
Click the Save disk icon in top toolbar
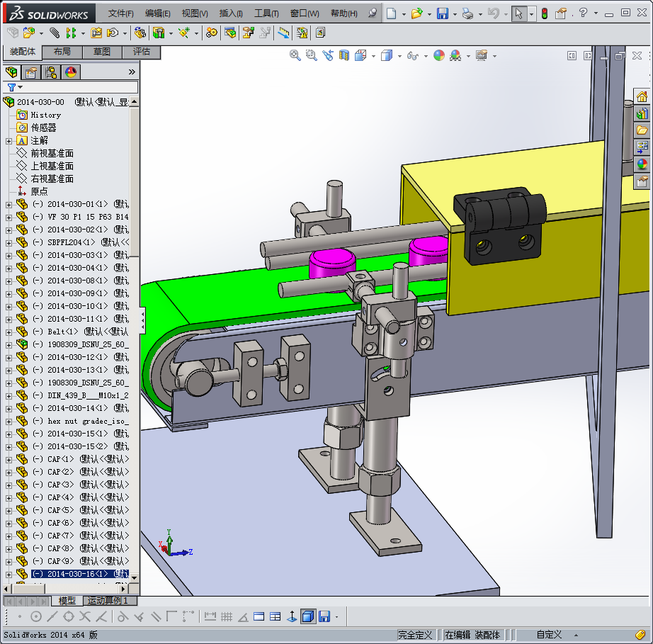442,13
